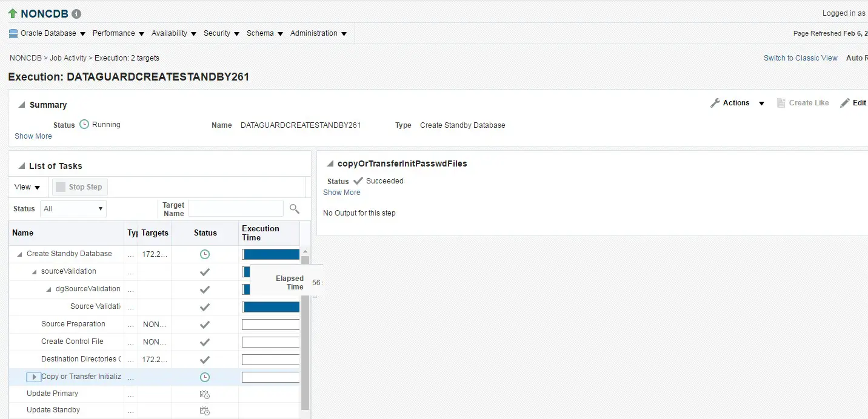Click the Targets column header

click(155, 233)
